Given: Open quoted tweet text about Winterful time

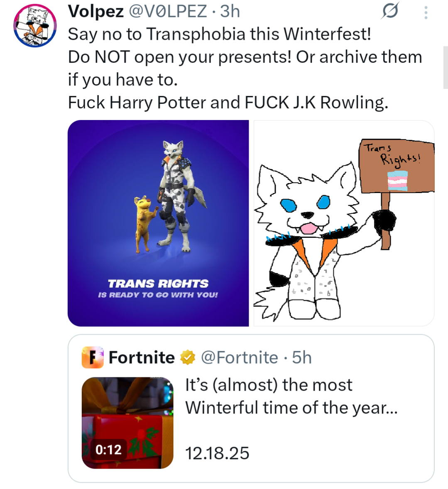Looking at the screenshot, I should (x=291, y=396).
